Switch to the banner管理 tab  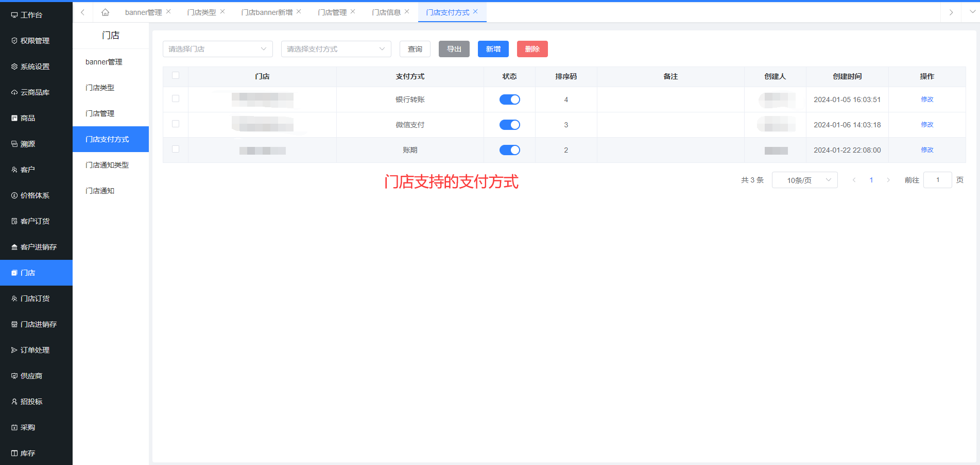143,12
